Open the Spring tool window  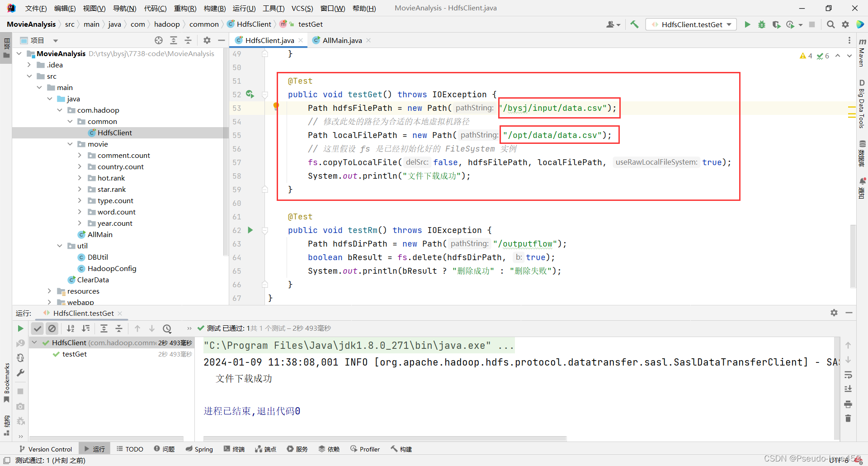point(199,449)
